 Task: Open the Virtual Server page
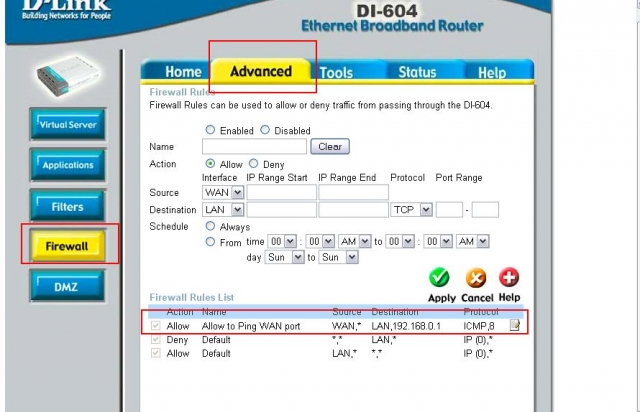click(67, 124)
